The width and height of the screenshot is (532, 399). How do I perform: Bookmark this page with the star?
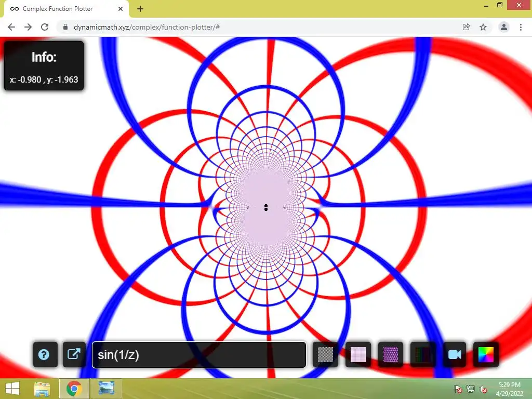483,27
